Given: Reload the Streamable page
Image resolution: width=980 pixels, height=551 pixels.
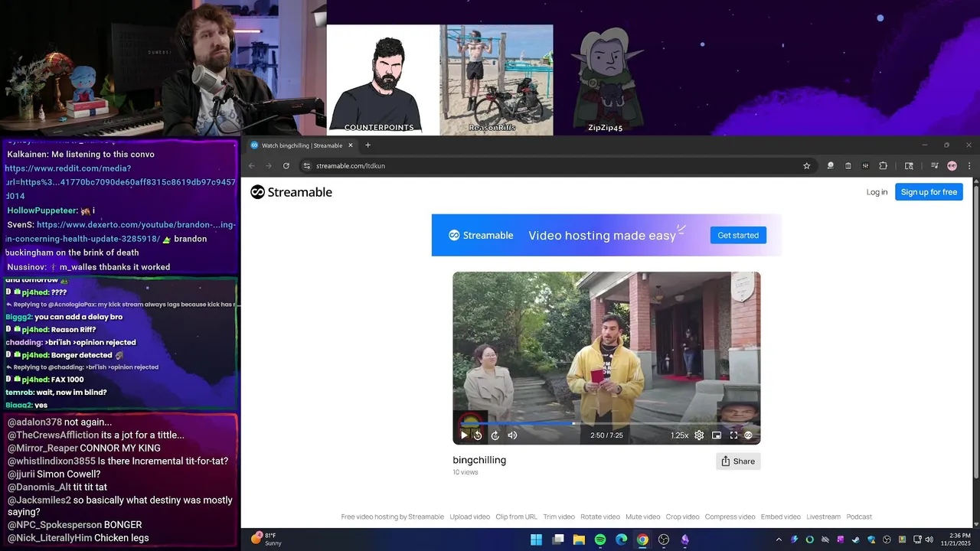Looking at the screenshot, I should click(x=286, y=166).
